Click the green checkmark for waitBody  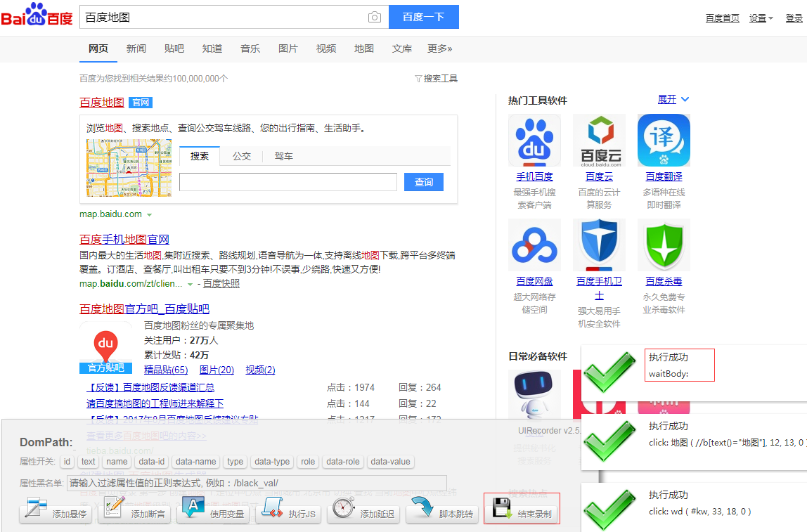point(610,372)
